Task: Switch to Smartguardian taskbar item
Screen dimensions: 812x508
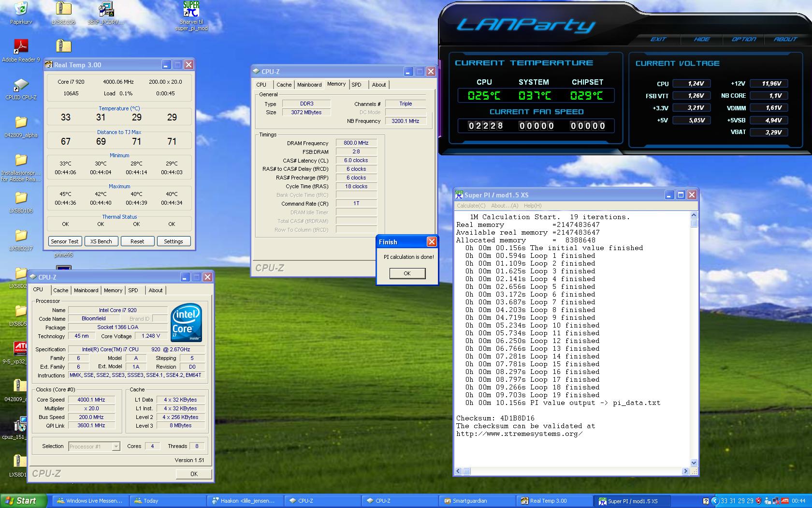Action: click(477, 501)
